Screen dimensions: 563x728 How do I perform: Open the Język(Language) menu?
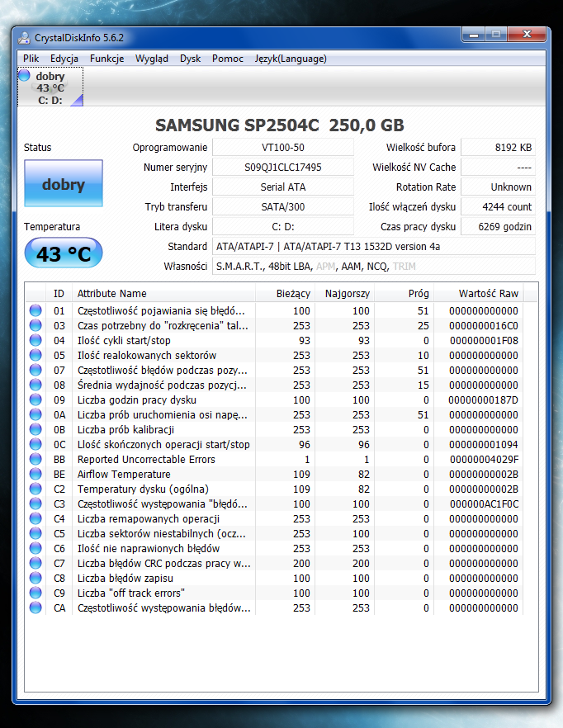click(x=291, y=59)
